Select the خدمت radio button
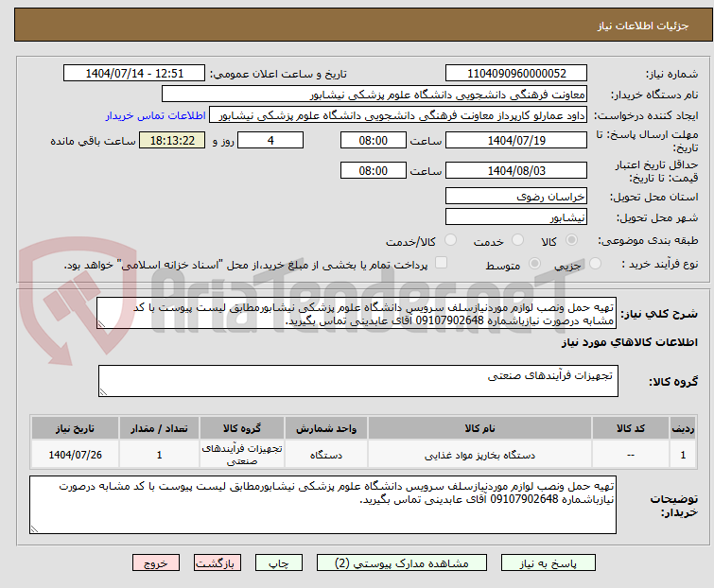Viewport: 714px width, 588px height. point(517,240)
